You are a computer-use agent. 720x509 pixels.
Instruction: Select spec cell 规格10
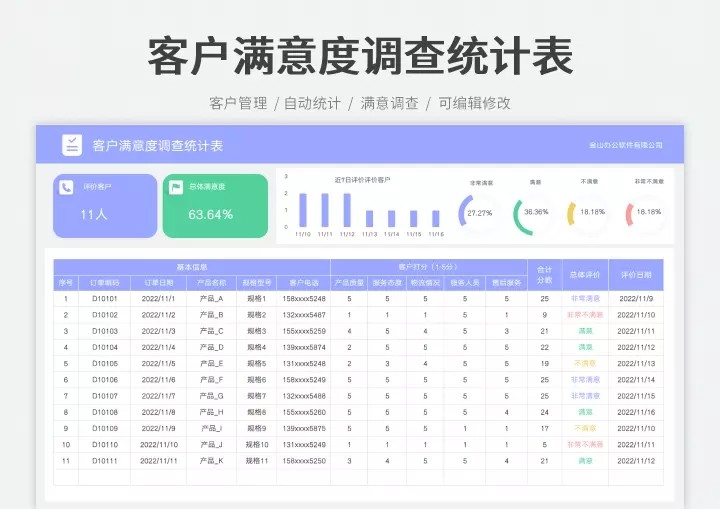(x=257, y=445)
